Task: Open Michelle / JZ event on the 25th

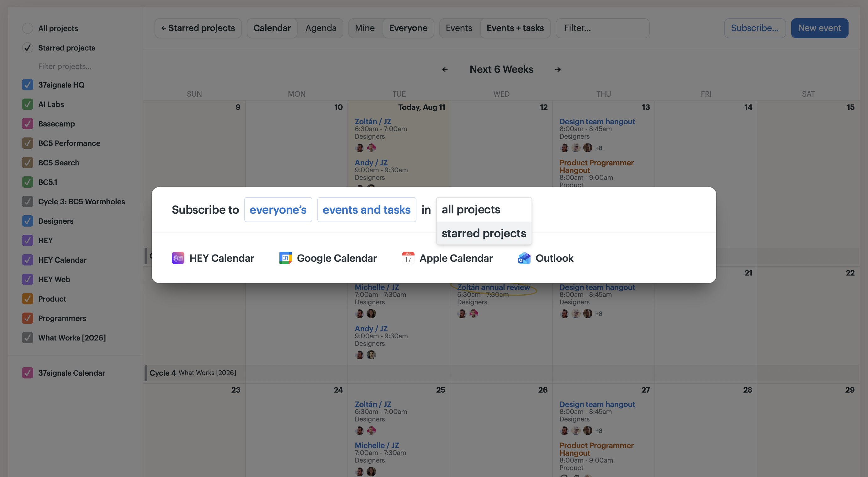Action: [377, 445]
